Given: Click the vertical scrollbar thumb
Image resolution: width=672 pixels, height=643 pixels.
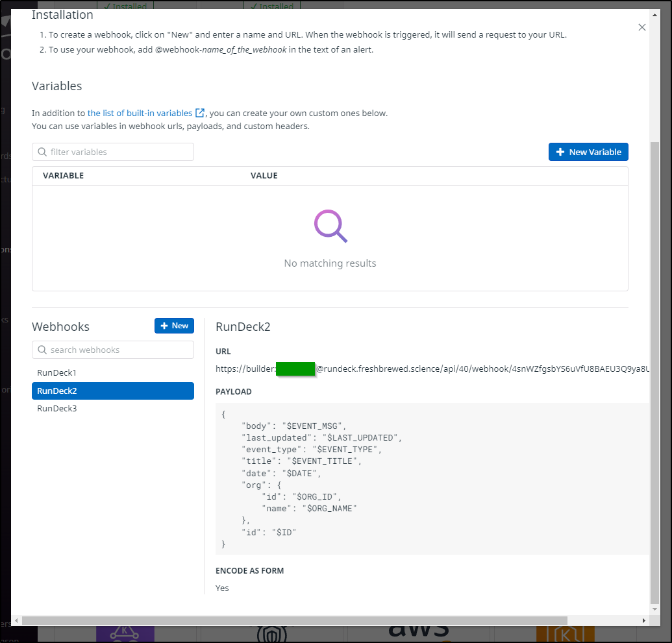Looking at the screenshot, I should pyautogui.click(x=654, y=372).
